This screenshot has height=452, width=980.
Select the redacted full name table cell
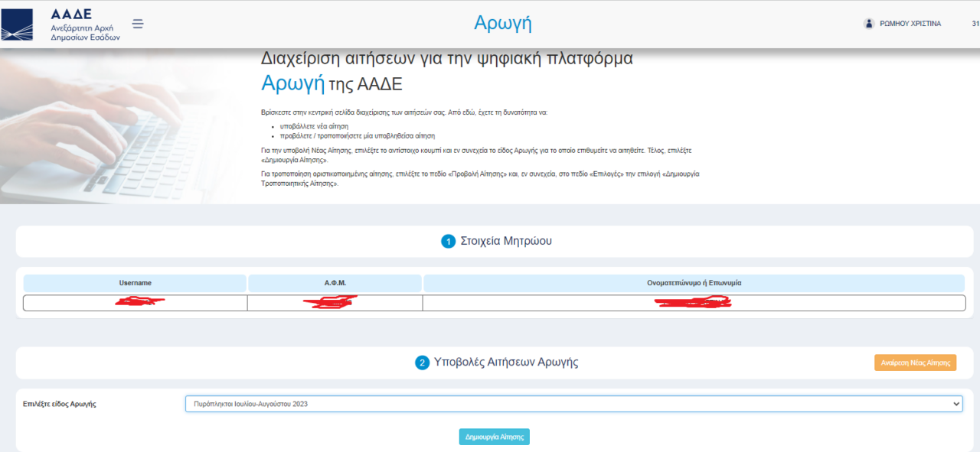tap(694, 303)
